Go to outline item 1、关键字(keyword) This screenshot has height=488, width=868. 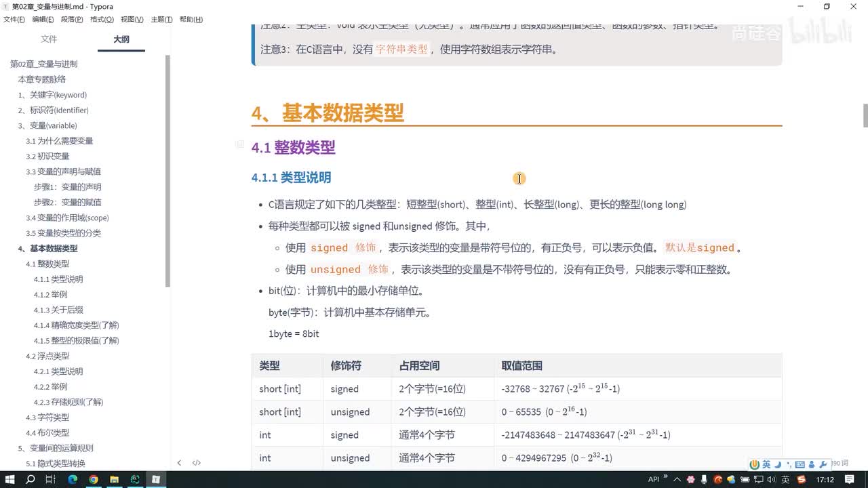click(x=52, y=95)
